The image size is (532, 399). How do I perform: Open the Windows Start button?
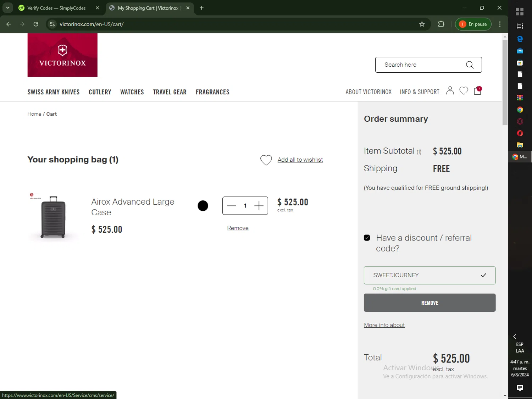click(520, 12)
